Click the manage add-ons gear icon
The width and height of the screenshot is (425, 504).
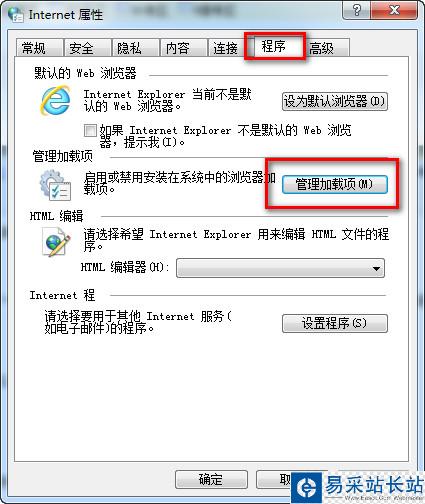(55, 185)
